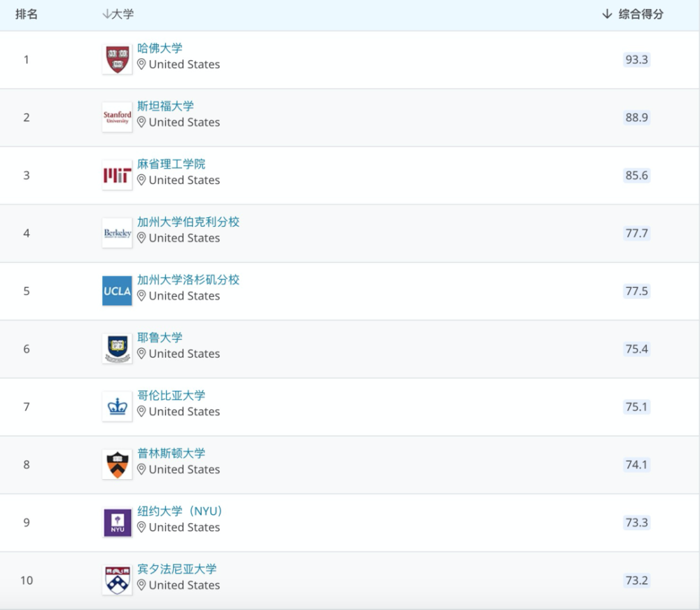Click location pin icon under 宾夕法尼亚大学
Viewport: 700px width, 610px height.
(x=141, y=585)
